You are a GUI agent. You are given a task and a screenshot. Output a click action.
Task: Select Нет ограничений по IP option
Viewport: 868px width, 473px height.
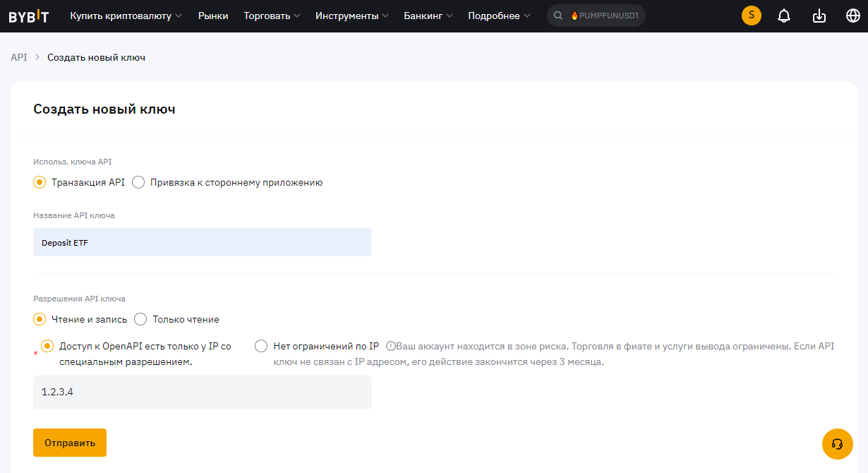261,346
